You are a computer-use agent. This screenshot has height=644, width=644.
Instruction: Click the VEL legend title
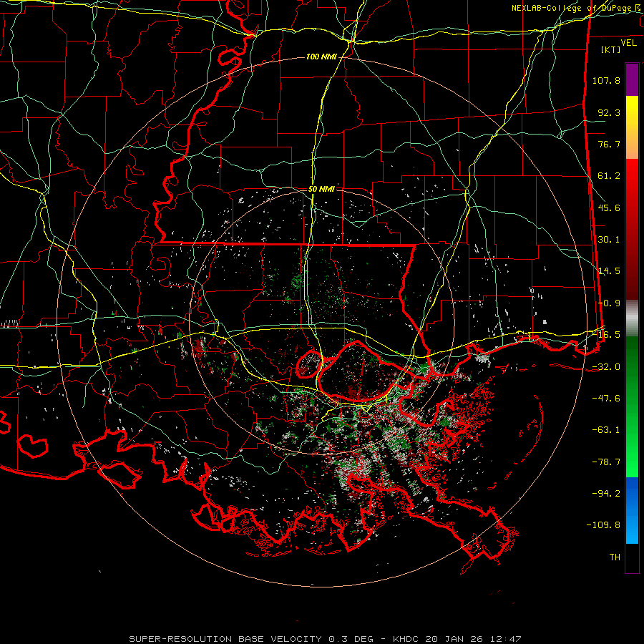628,43
